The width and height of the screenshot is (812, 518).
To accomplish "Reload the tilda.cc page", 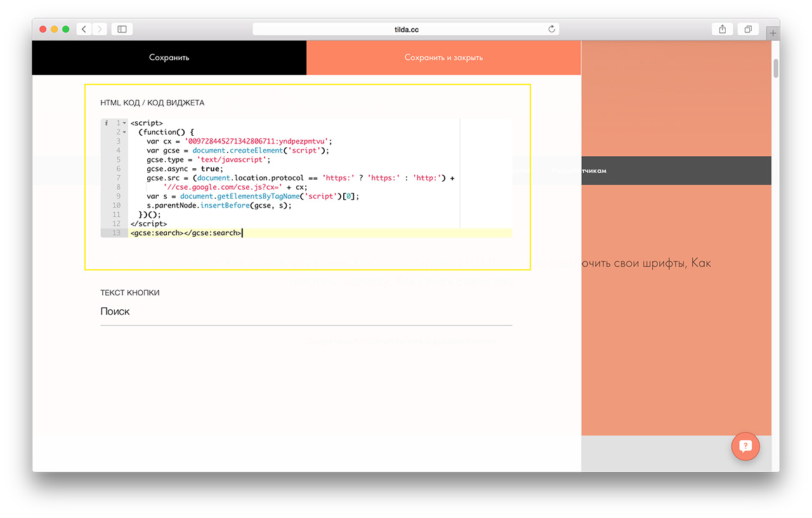I will click(551, 29).
